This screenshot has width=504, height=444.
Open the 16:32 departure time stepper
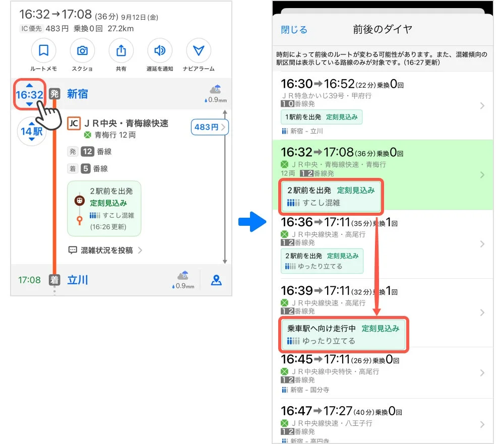tap(29, 94)
